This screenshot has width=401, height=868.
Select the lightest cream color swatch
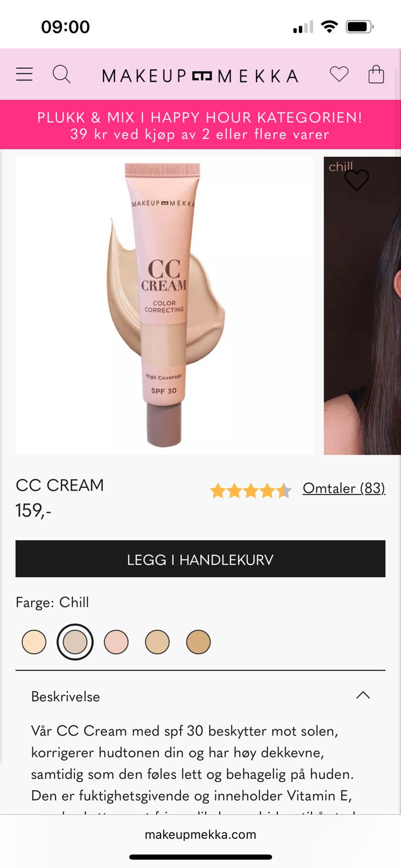[34, 642]
